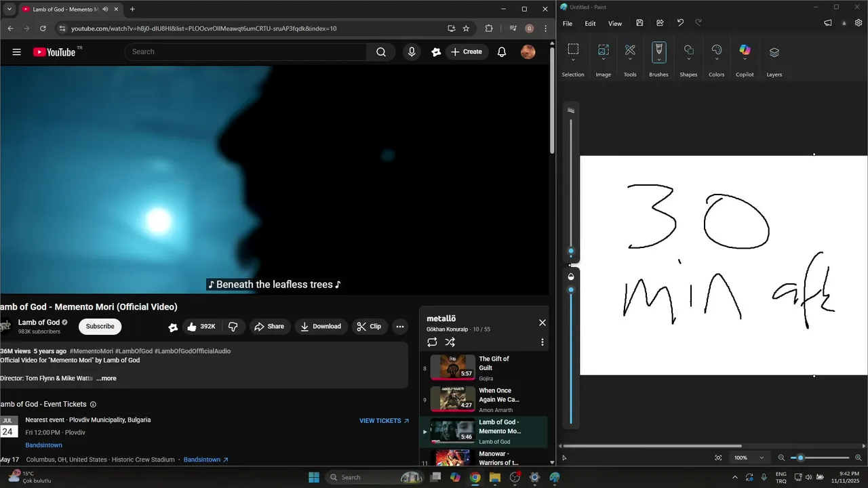Dislike the Memento Mori video
The image size is (868, 488).
(233, 327)
